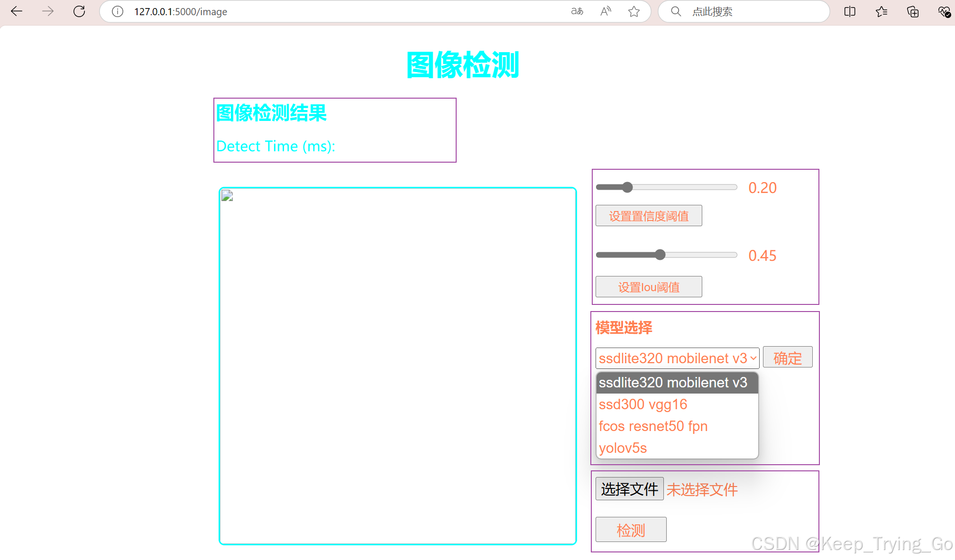
Task: Click the confidence threshold slider at 0.20
Action: click(627, 187)
